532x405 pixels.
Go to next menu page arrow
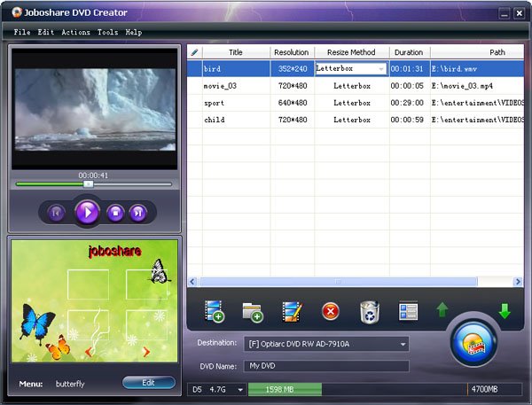[x=146, y=352]
